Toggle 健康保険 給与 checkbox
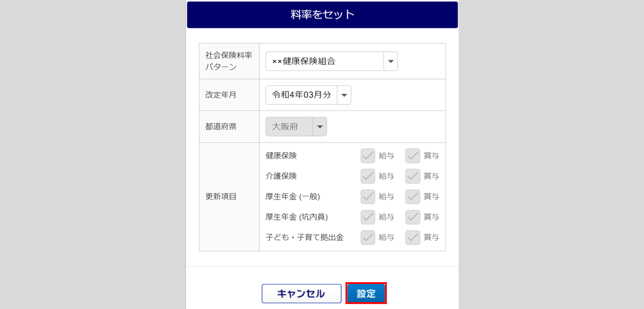This screenshot has width=644, height=309. point(368,156)
